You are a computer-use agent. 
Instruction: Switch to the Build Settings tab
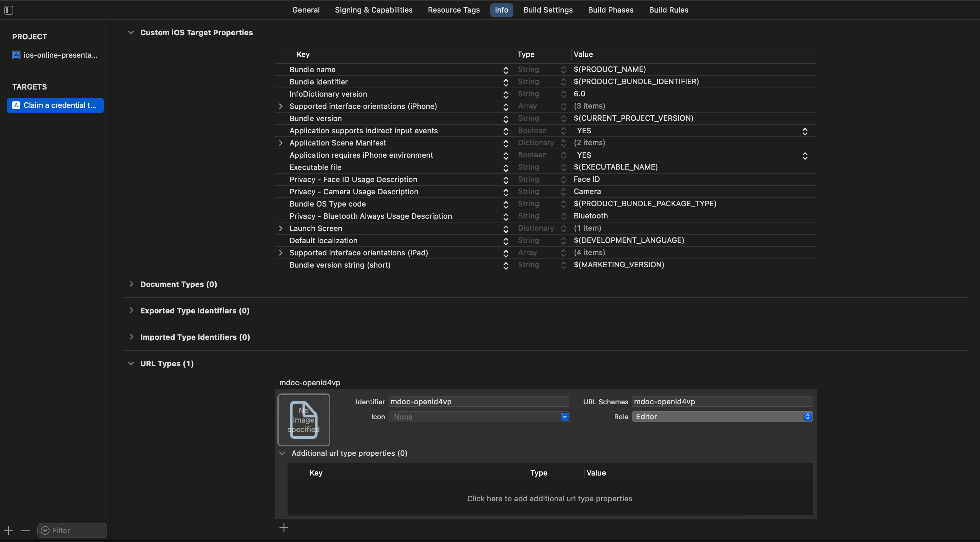(x=548, y=10)
